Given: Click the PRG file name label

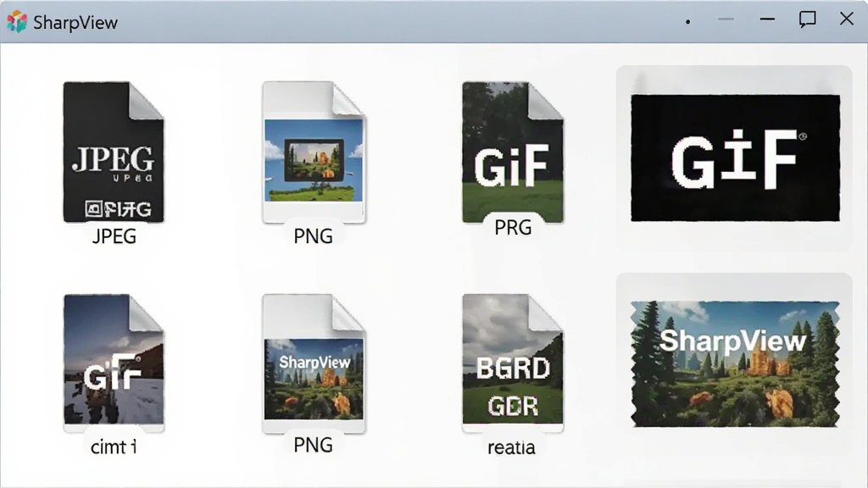Looking at the screenshot, I should point(513,227).
